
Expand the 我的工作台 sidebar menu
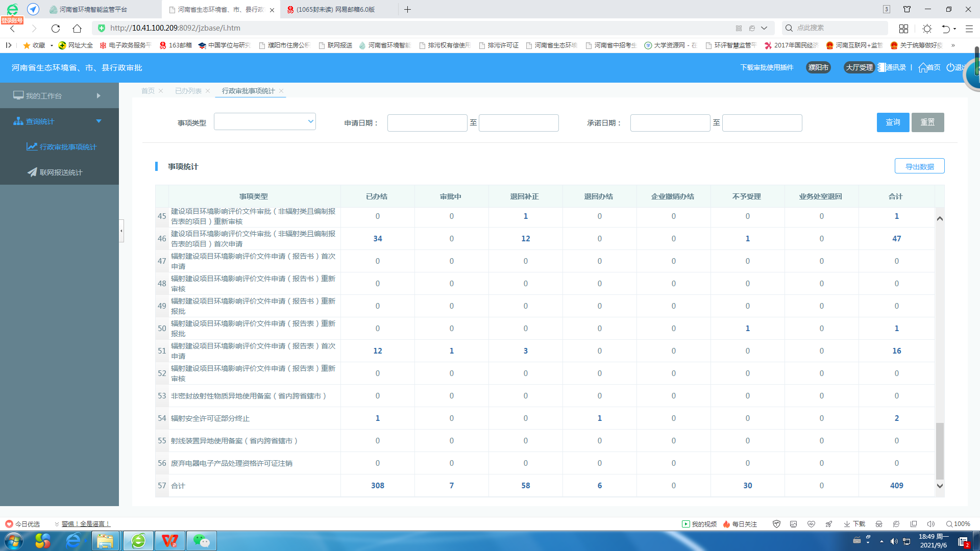[x=59, y=95]
